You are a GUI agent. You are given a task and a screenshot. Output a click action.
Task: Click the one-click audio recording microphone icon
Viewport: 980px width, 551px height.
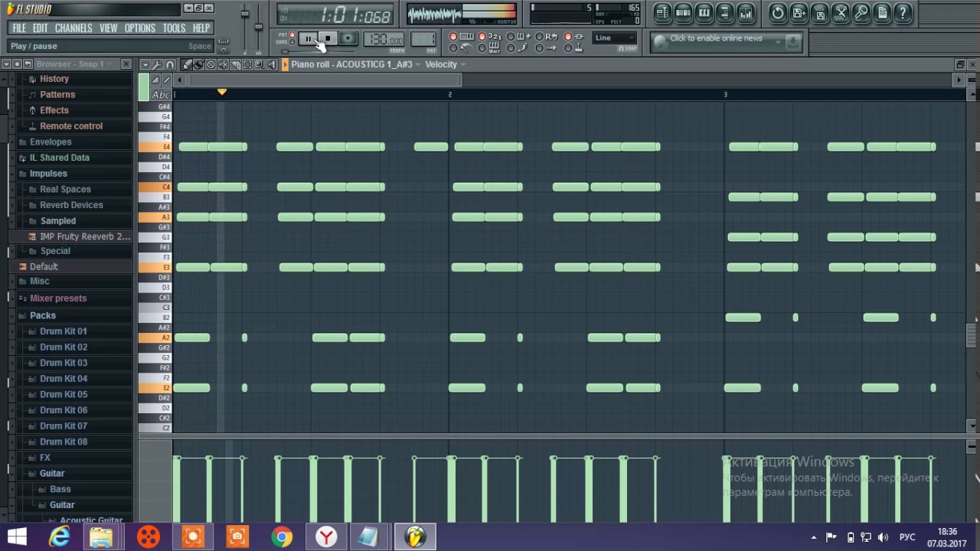tap(861, 13)
